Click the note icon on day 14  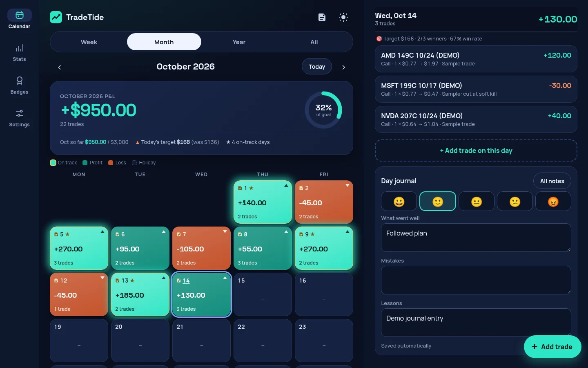click(x=179, y=280)
